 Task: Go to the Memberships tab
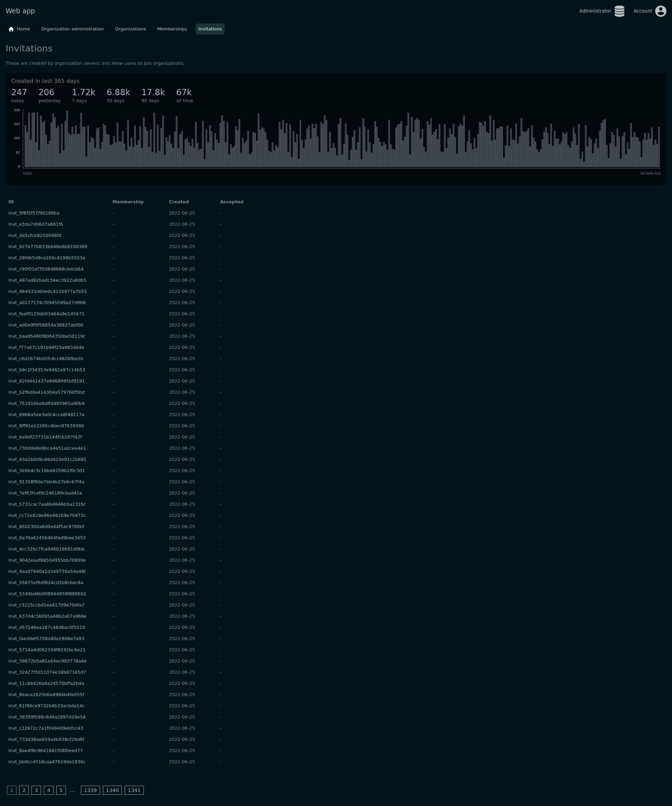(x=172, y=29)
